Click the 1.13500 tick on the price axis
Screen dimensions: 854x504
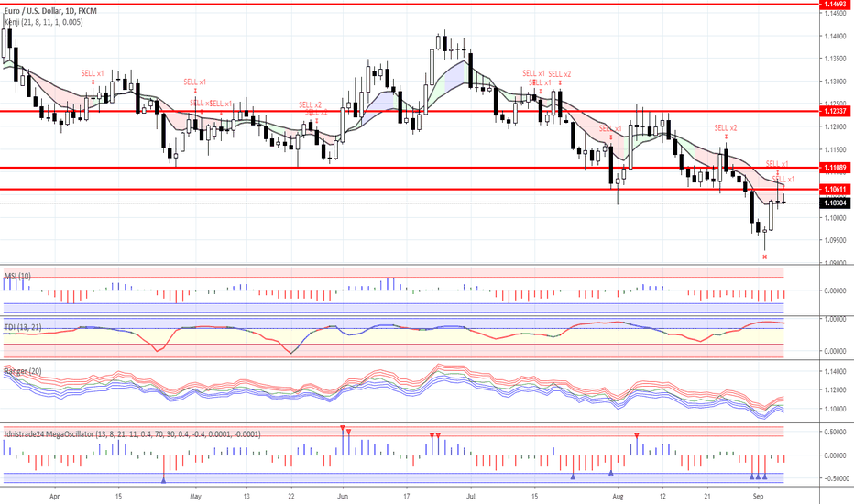836,59
